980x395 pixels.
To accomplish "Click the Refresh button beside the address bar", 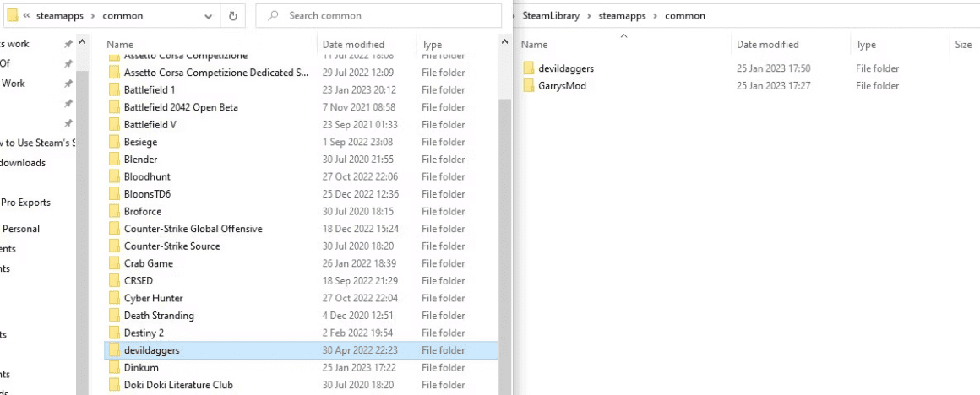I will (x=233, y=16).
